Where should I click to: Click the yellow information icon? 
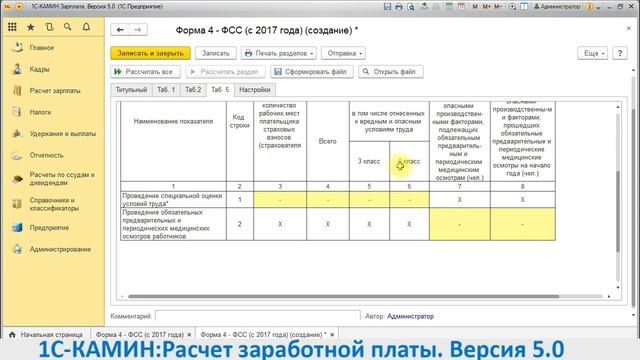(x=589, y=7)
